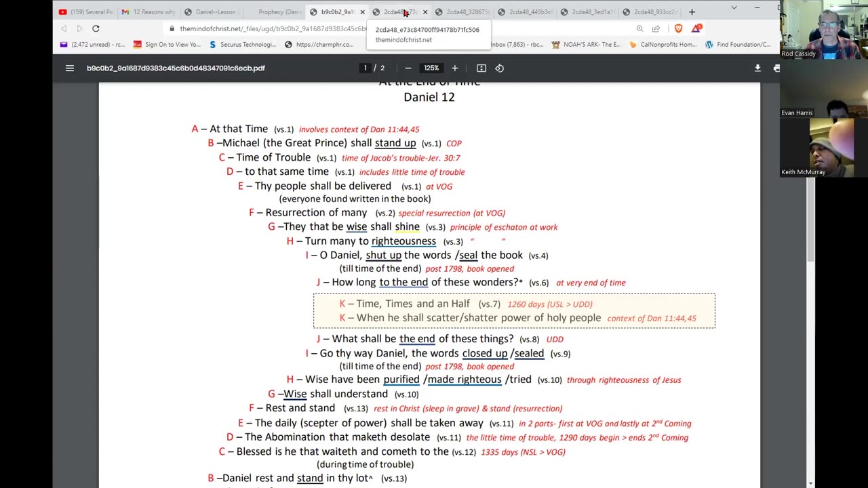The width and height of the screenshot is (868, 488).
Task: Click the share page icon
Action: click(x=656, y=28)
